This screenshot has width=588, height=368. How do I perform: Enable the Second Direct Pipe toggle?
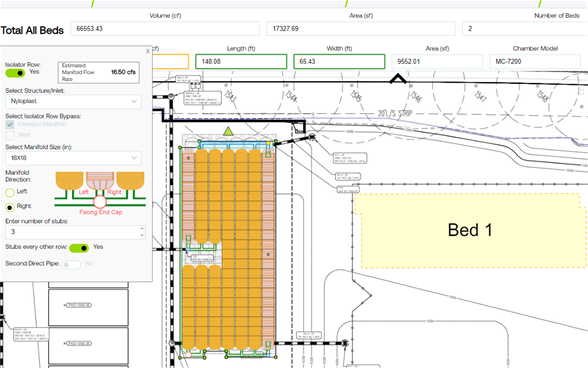pyautogui.click(x=71, y=265)
